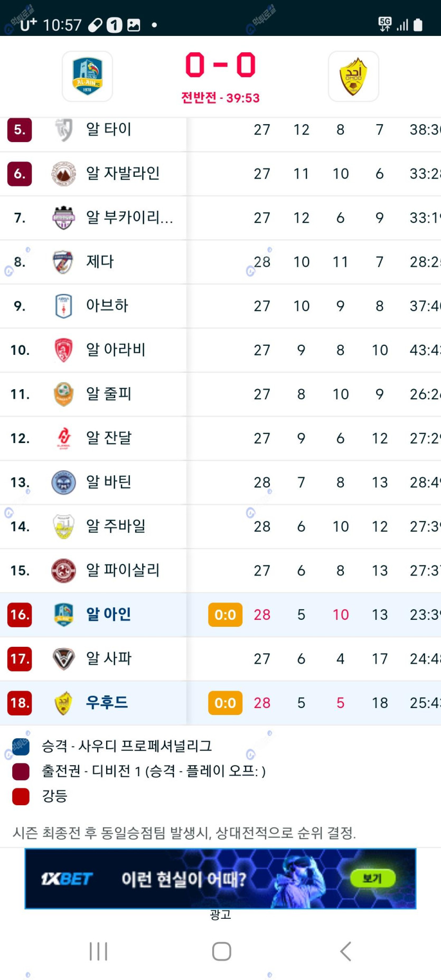Tap the 알 아라비 red crest icon

click(63, 350)
